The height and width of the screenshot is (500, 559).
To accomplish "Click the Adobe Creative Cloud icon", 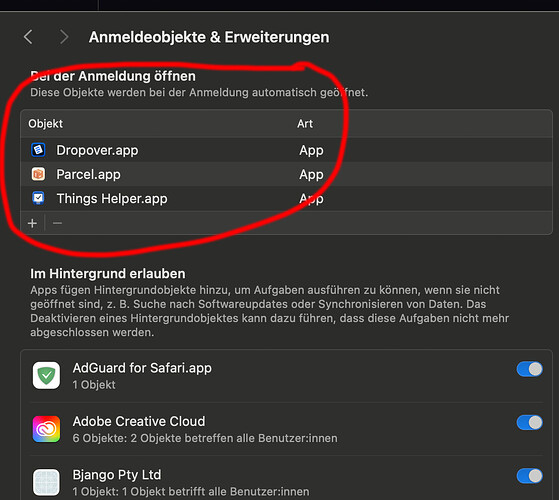I will click(x=46, y=429).
